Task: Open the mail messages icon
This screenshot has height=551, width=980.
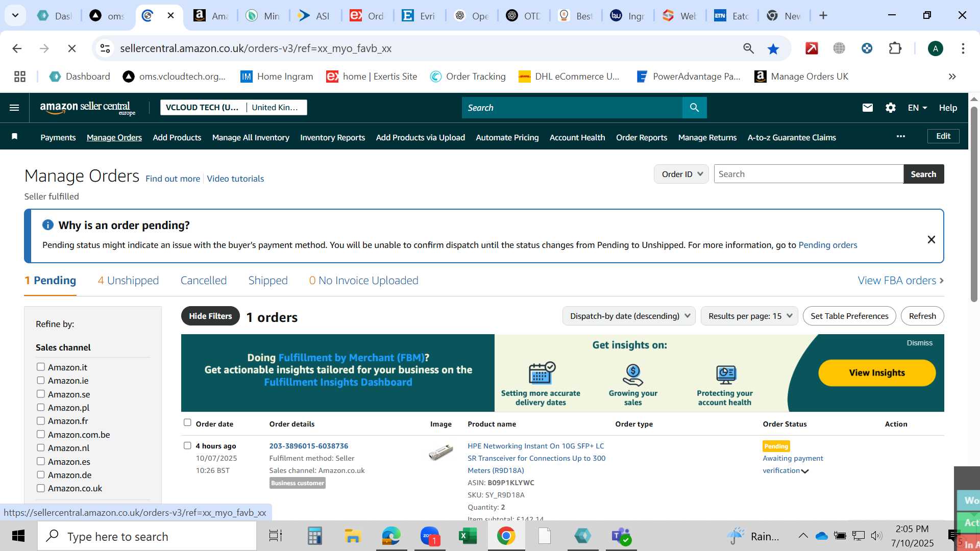Action: pos(867,108)
